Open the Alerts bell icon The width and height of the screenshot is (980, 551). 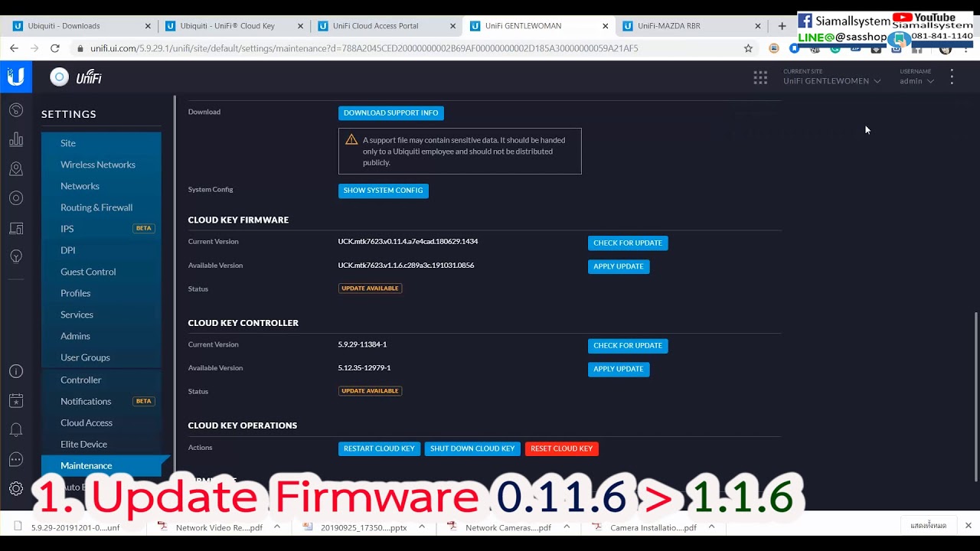click(x=16, y=430)
